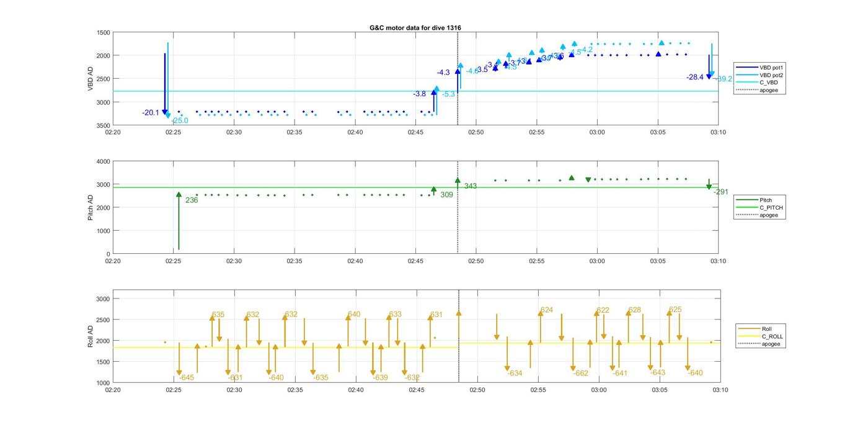Click the green arrowhead above the 236 label
Screen dimensions: 868x430
(179, 195)
